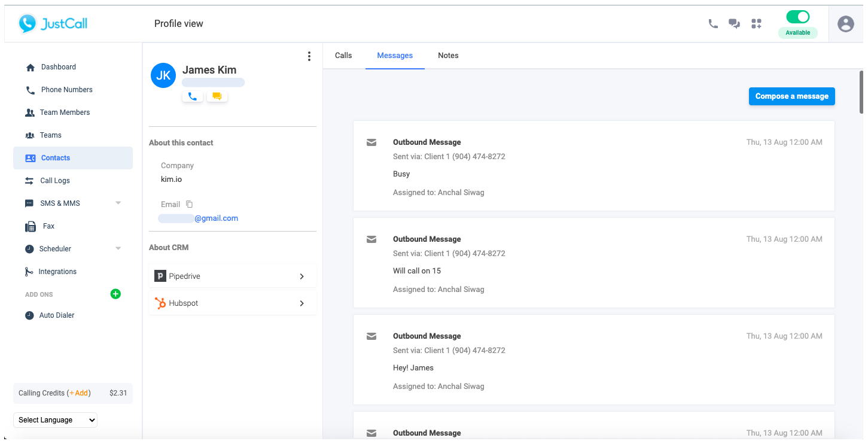
Task: Click the JK contact avatar
Action: 163,75
